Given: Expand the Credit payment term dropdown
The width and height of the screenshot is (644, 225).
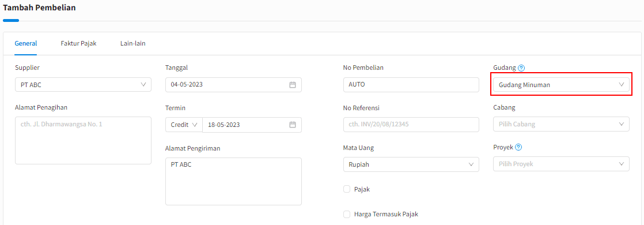Looking at the screenshot, I should 184,125.
